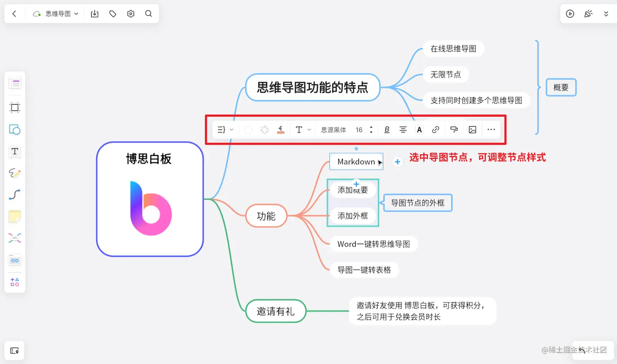Select the 导图节点的外框 label node

417,203
